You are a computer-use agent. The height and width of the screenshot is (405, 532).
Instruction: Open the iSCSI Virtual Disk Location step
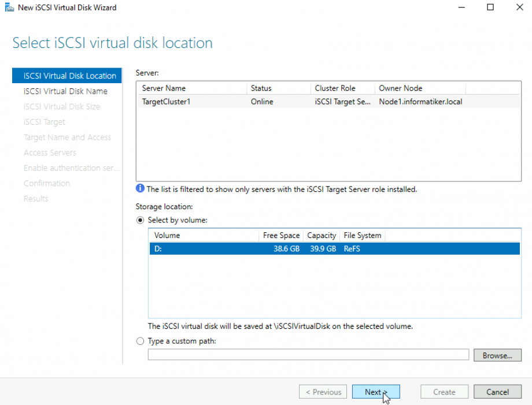[x=66, y=76]
